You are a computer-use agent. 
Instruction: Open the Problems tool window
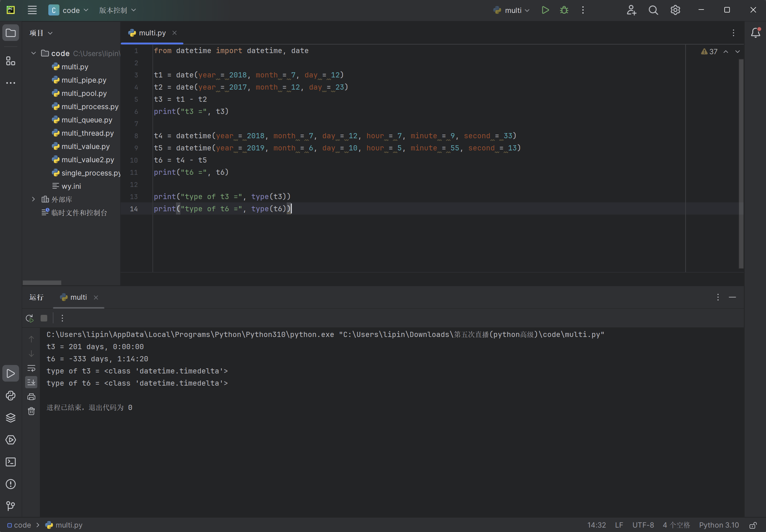[x=11, y=484]
